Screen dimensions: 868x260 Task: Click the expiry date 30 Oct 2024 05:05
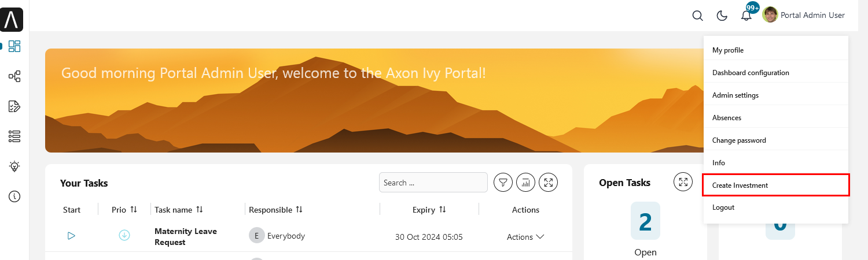[x=429, y=237]
